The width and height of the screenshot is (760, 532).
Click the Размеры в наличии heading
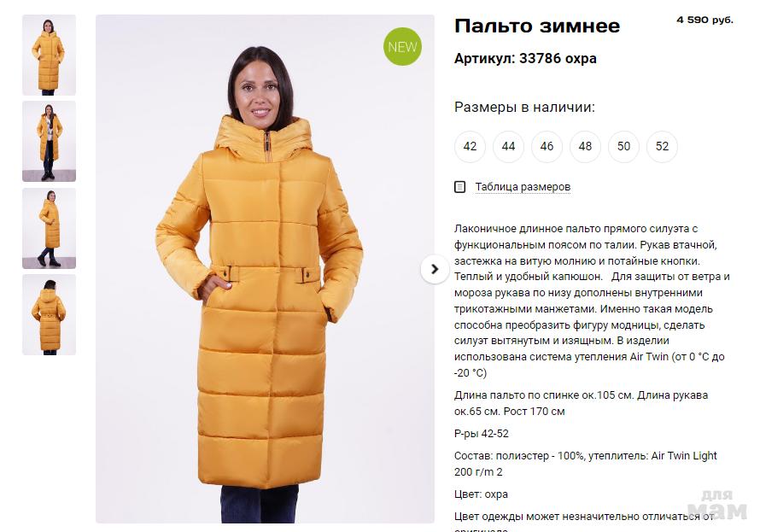[x=524, y=107]
